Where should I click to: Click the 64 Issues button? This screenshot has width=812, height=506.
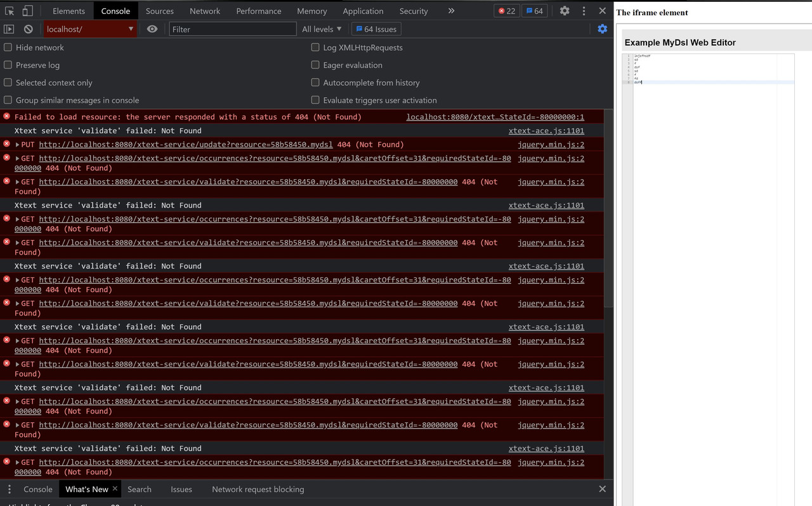click(x=376, y=29)
